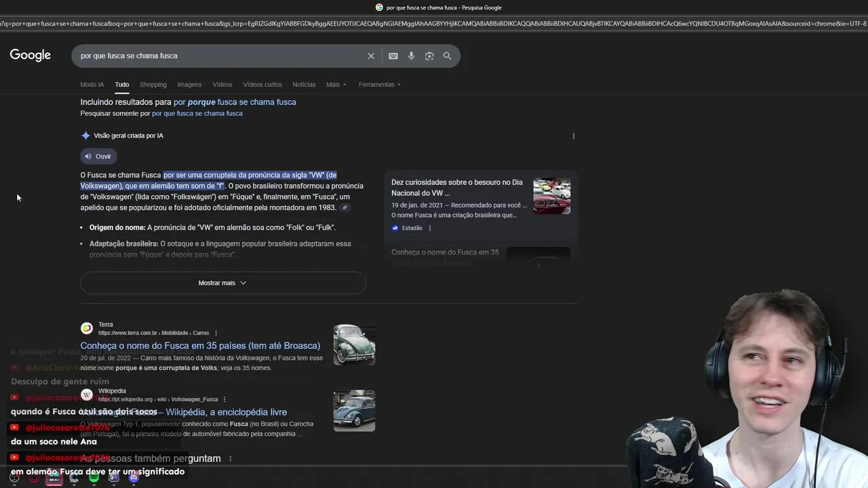The height and width of the screenshot is (488, 868).
Task: Click the Terra site favicon
Action: 87,328
